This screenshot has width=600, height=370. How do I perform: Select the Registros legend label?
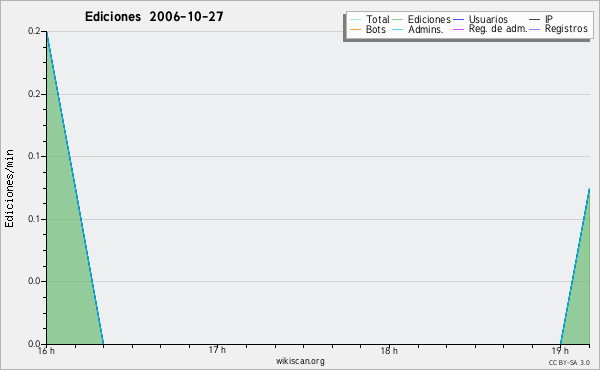pyautogui.click(x=566, y=29)
